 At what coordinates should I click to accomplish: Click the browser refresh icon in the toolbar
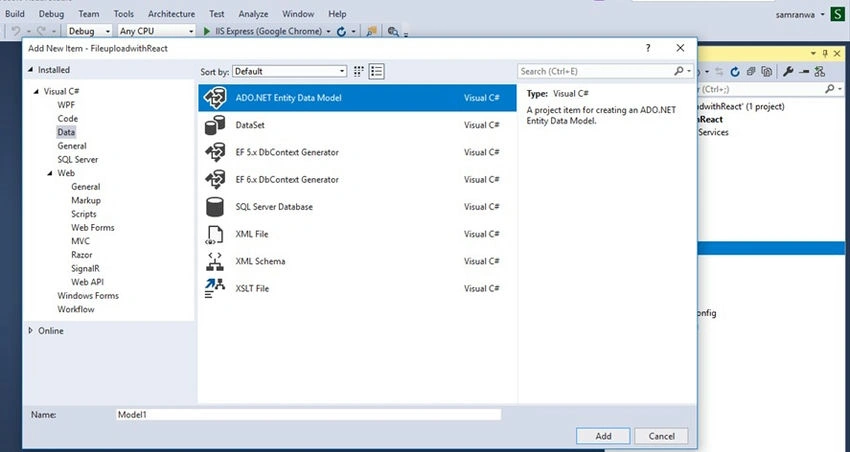tap(341, 31)
